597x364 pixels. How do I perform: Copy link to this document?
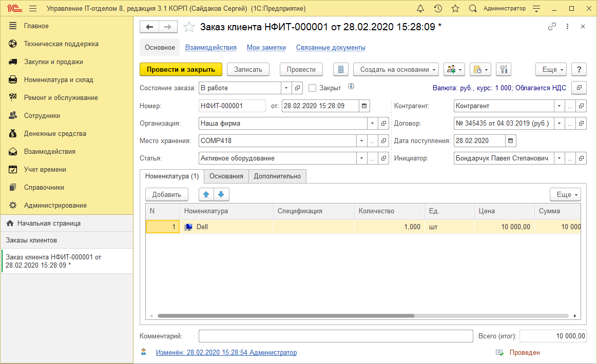[x=552, y=27]
